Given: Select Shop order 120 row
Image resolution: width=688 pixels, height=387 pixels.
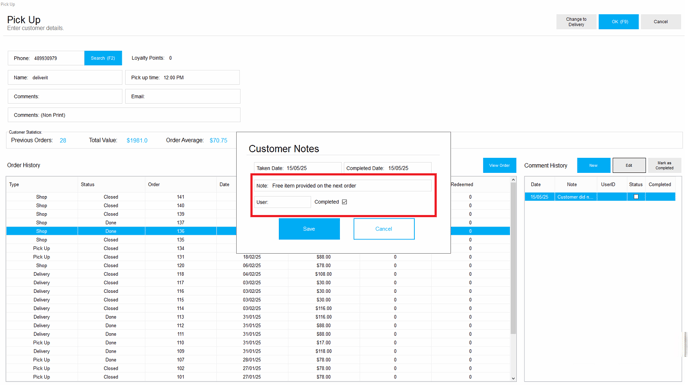Looking at the screenshot, I should point(258,265).
